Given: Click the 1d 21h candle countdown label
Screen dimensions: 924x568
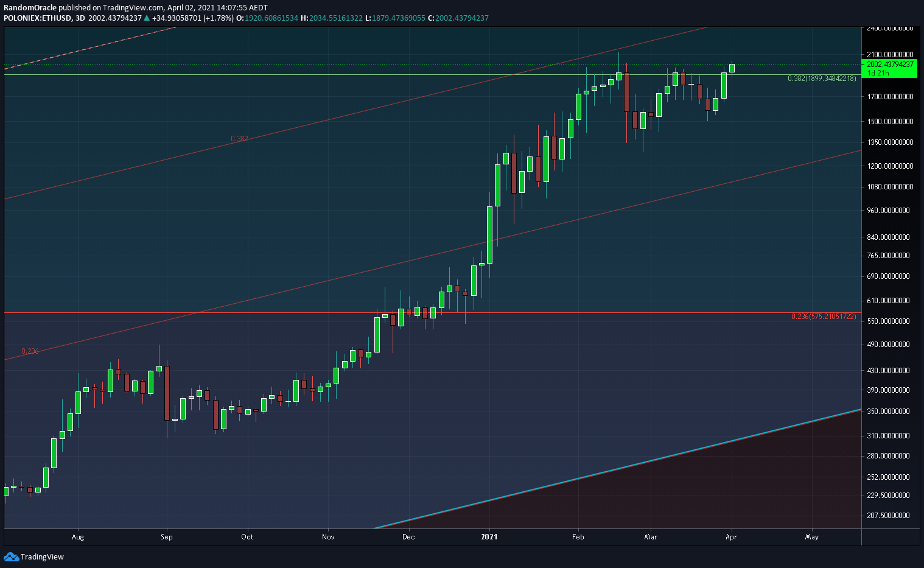Looking at the screenshot, I should [x=878, y=73].
